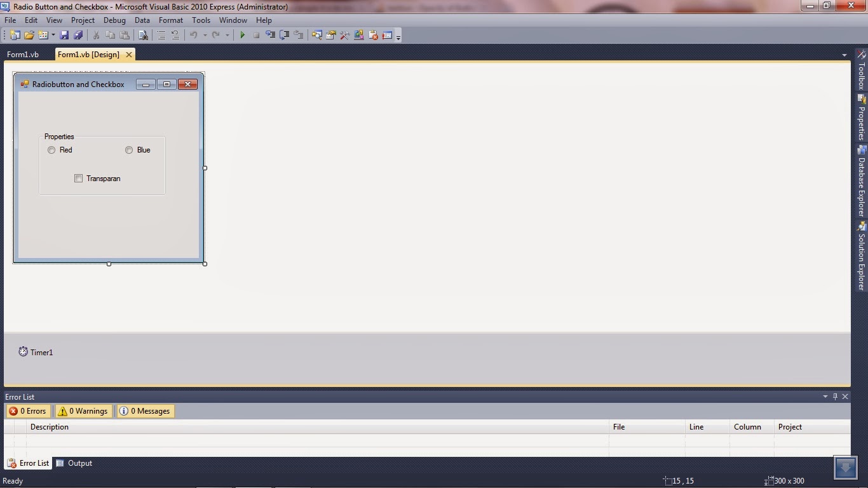The image size is (868, 488).
Task: Close the Error List panel
Action: click(845, 396)
